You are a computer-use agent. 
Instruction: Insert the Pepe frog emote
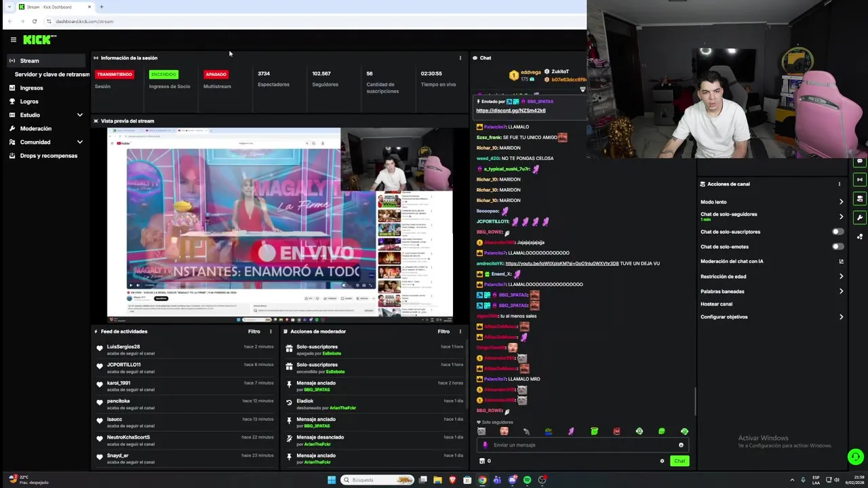(549, 431)
